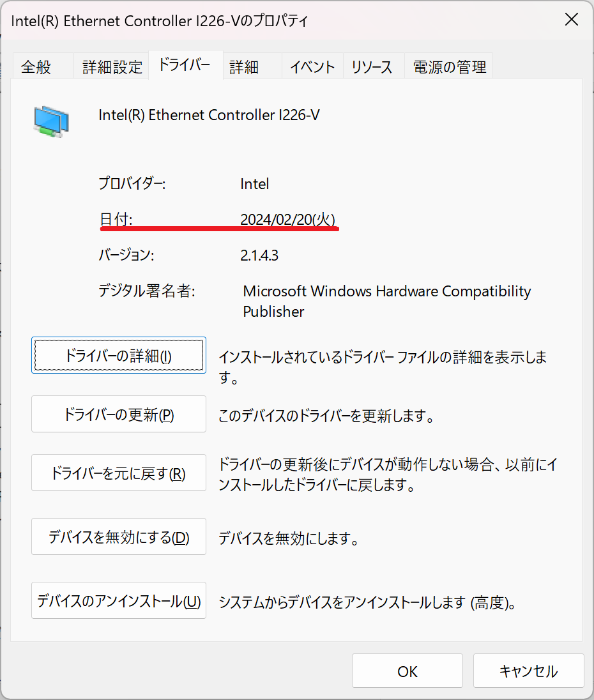The height and width of the screenshot is (700, 594).
Task: Go to the 詳細 tab
Action: (252, 66)
